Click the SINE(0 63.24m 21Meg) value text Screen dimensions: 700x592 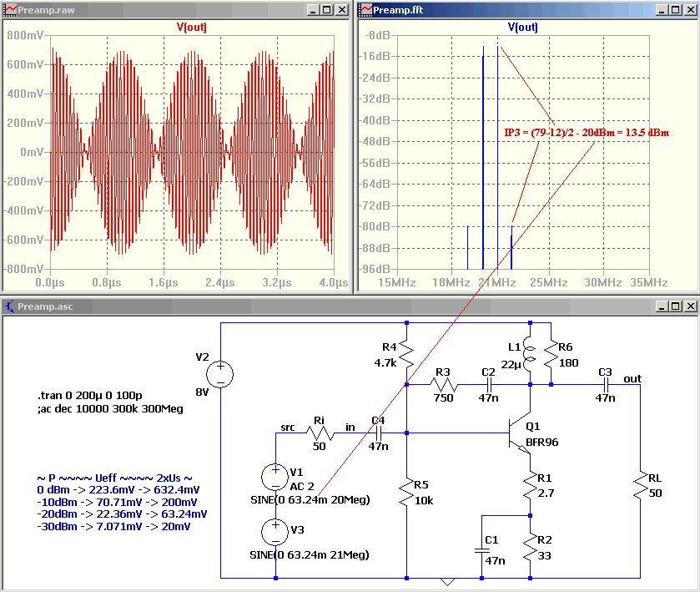pos(310,555)
